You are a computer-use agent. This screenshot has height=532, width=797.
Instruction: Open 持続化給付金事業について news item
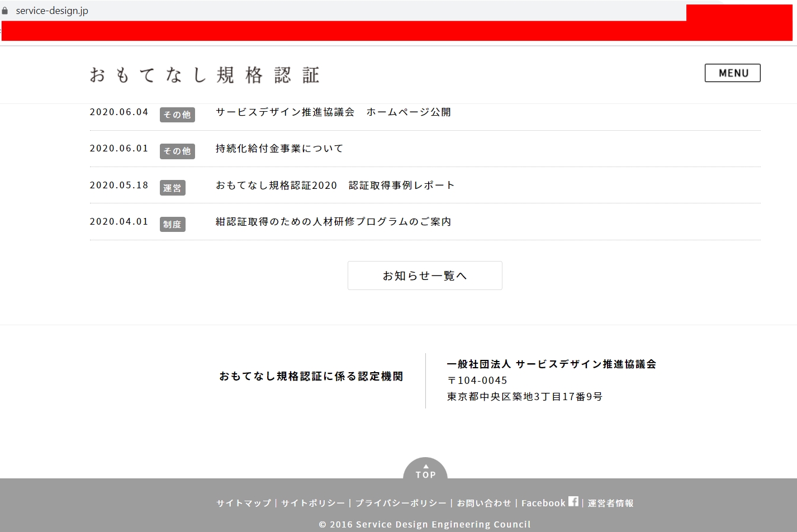pyautogui.click(x=279, y=149)
